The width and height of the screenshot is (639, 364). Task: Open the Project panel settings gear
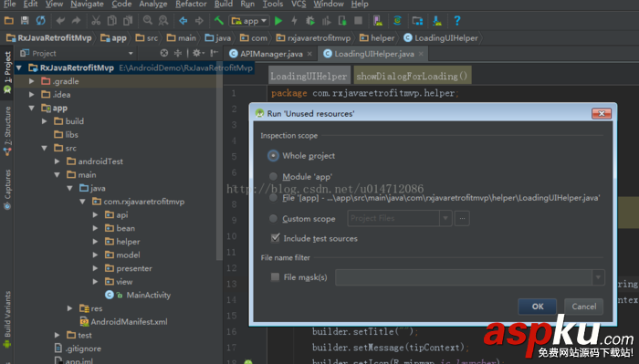197,53
